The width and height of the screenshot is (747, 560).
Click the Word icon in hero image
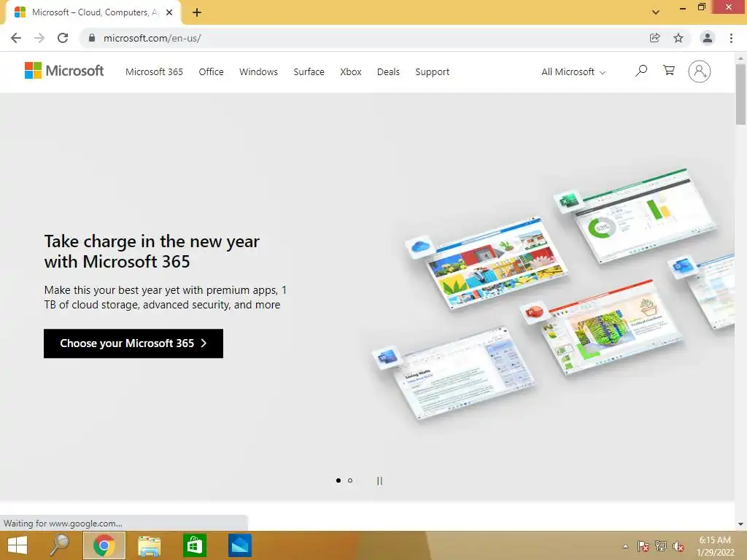coord(387,356)
